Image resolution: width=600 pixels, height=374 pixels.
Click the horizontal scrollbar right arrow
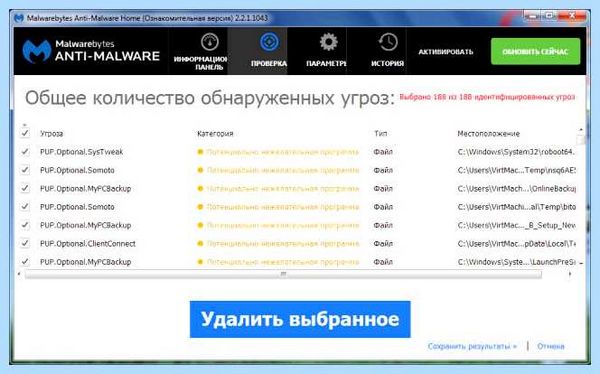click(x=570, y=274)
